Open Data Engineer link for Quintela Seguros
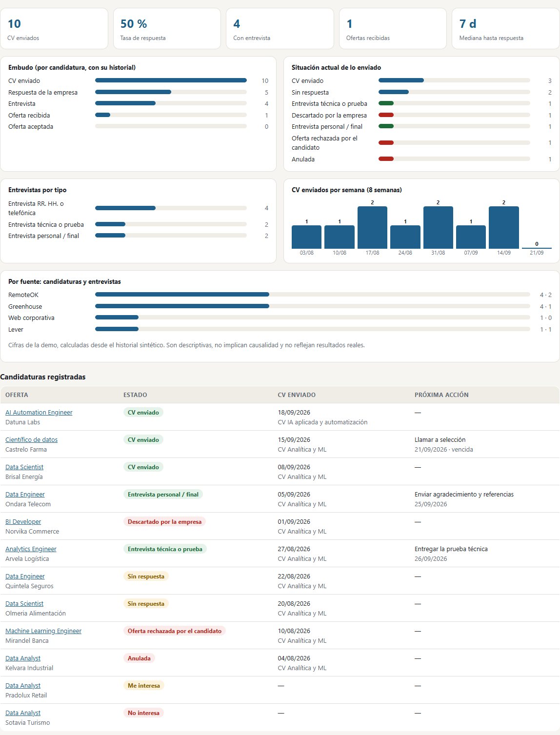 click(x=25, y=576)
